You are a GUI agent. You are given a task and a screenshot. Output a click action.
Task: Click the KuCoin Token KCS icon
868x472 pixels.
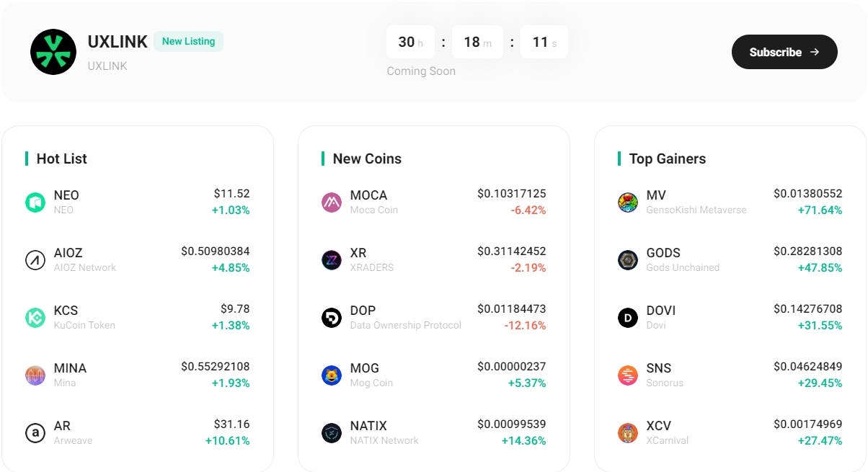click(x=35, y=318)
